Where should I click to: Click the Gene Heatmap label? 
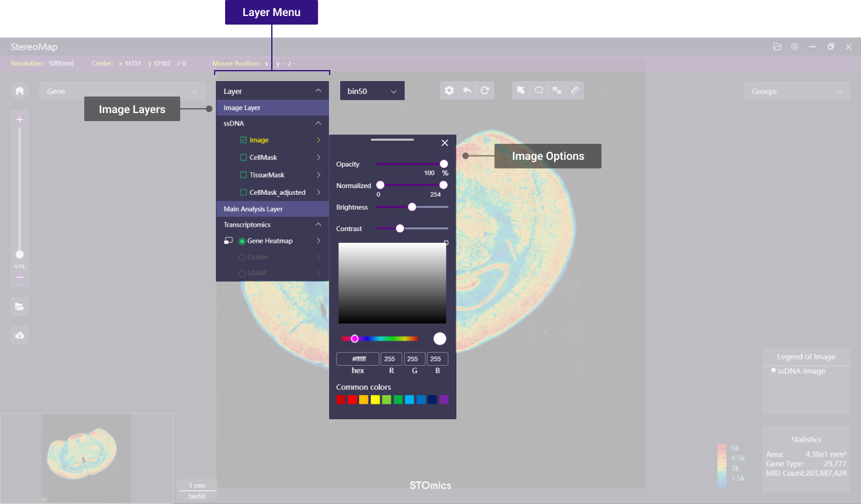coord(270,241)
